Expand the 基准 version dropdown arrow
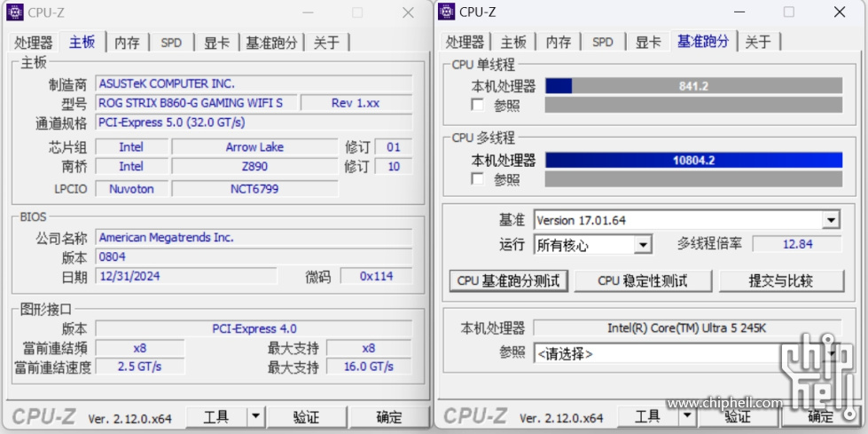 (x=831, y=220)
